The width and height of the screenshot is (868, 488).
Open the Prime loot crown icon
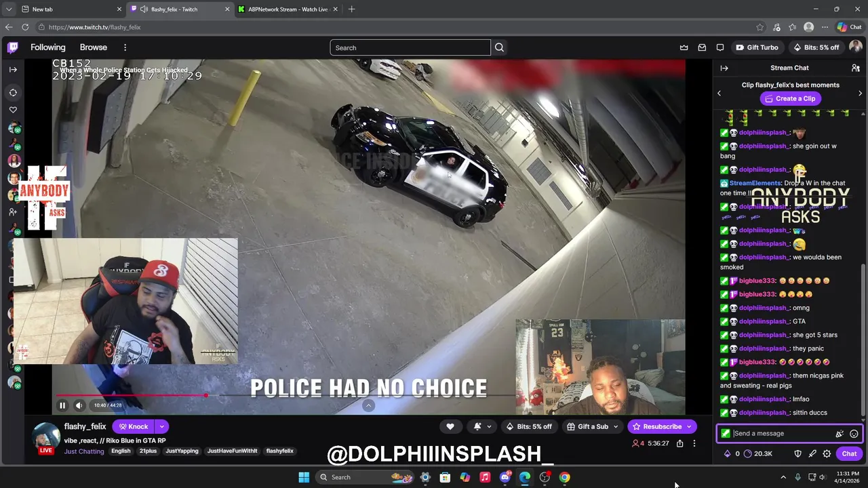click(684, 47)
